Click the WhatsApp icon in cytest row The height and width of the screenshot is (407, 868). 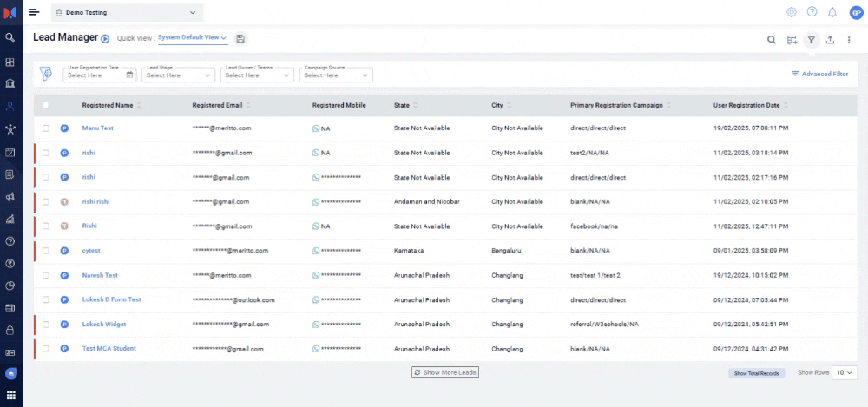[316, 251]
